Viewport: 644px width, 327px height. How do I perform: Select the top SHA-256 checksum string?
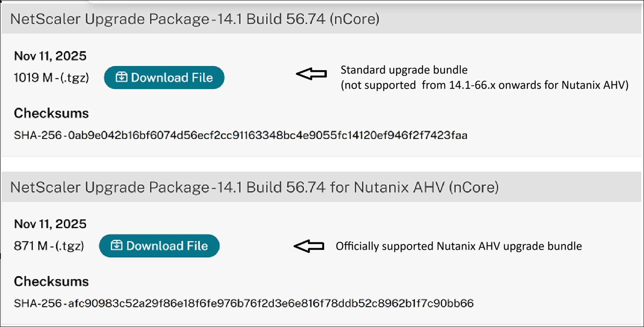pos(240,135)
